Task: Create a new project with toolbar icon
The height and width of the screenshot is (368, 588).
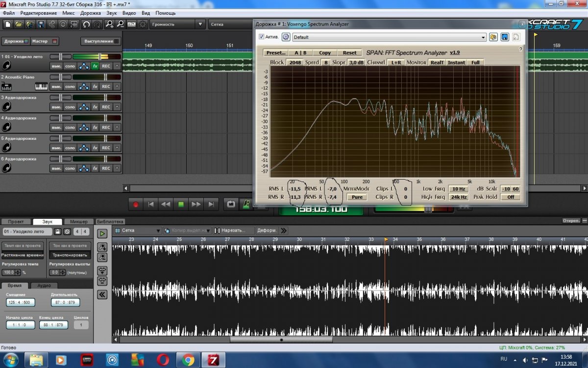Action: pos(8,24)
